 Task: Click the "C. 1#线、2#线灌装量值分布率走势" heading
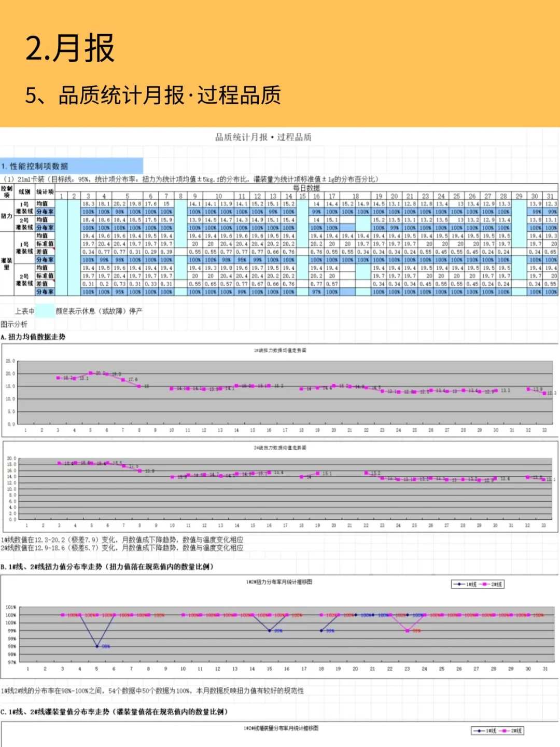coord(115,712)
